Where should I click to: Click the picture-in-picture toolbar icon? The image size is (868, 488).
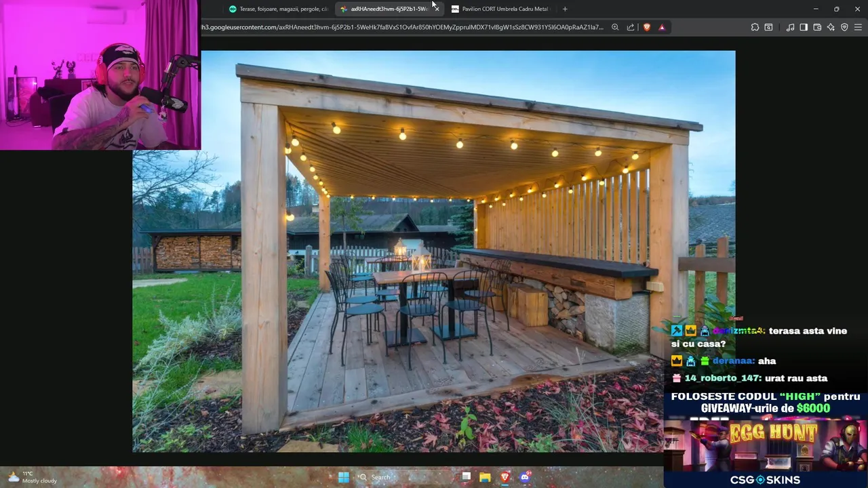[768, 27]
